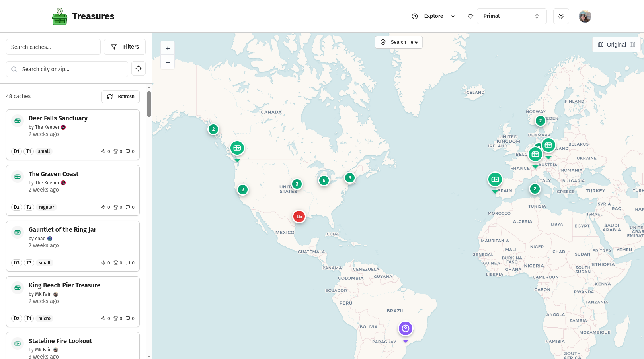Open the user profile avatar
This screenshot has height=359, width=644.
click(x=585, y=16)
